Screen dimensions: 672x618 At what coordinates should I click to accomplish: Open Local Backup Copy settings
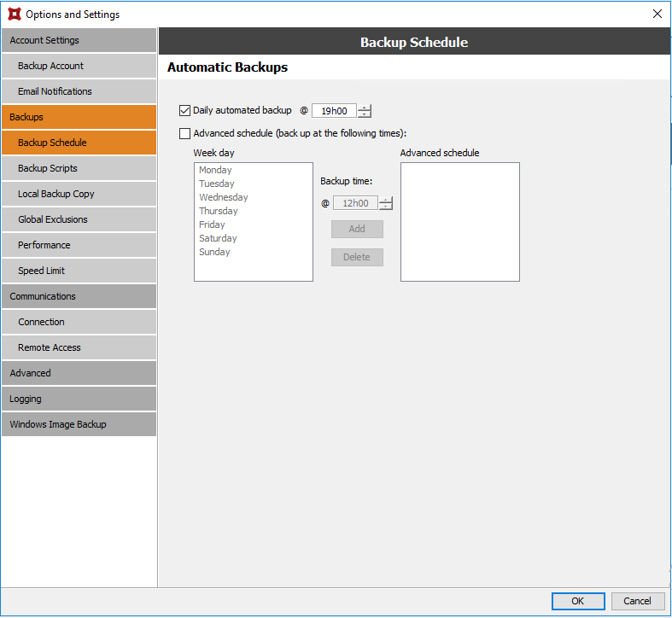click(79, 194)
